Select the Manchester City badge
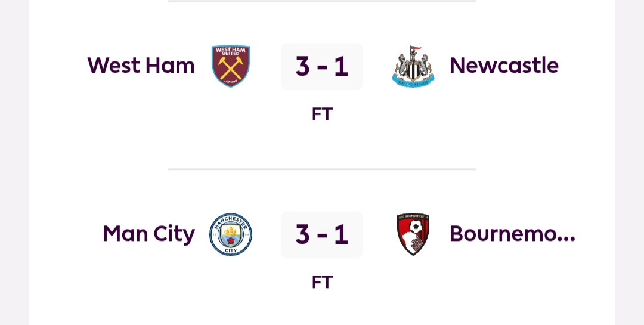The width and height of the screenshot is (644, 325). 231,234
